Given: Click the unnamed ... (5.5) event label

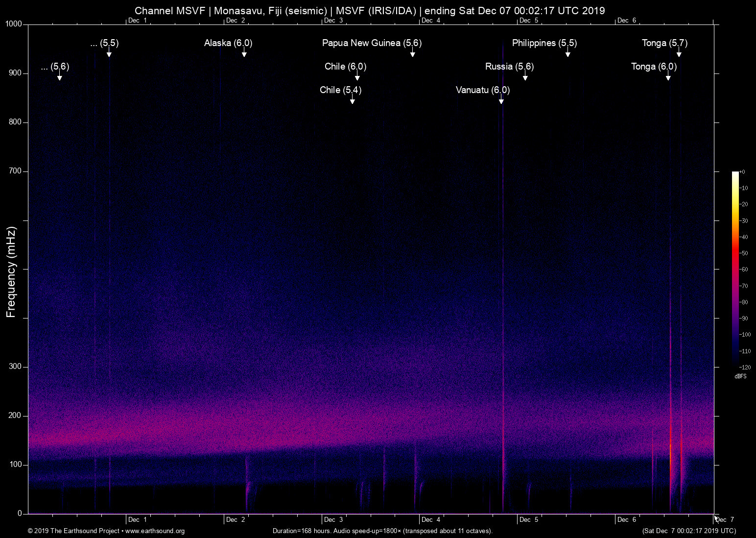Looking at the screenshot, I should [x=104, y=43].
